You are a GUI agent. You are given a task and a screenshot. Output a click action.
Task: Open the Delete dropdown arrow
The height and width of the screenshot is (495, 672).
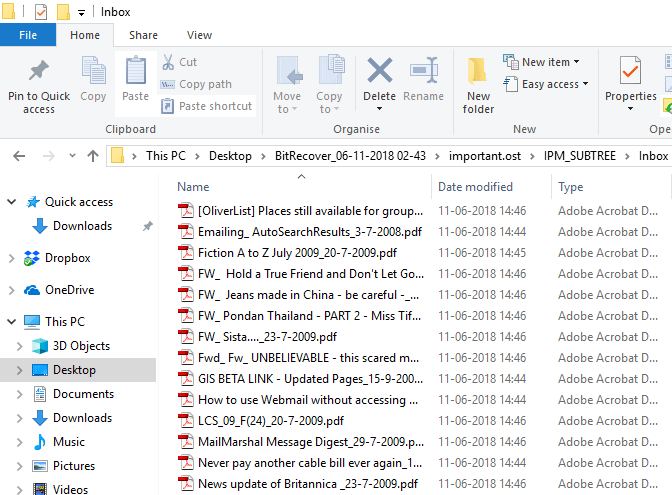[x=379, y=109]
